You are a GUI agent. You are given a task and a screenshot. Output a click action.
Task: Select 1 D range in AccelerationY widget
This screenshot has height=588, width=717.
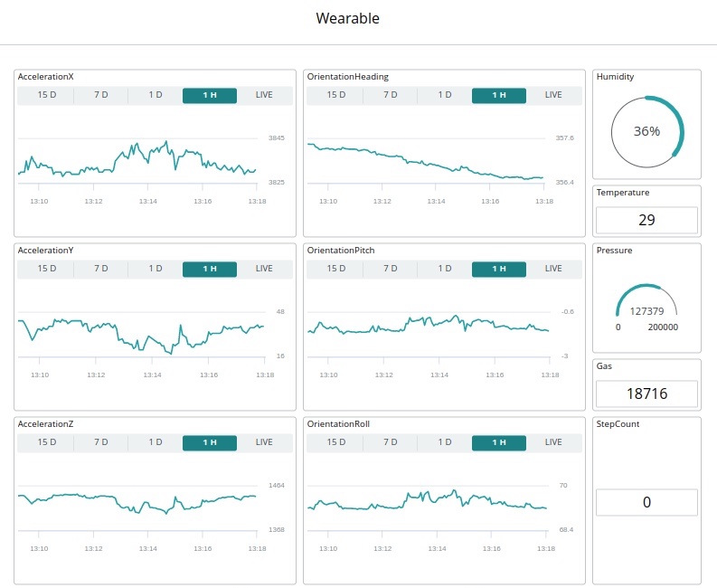156,269
